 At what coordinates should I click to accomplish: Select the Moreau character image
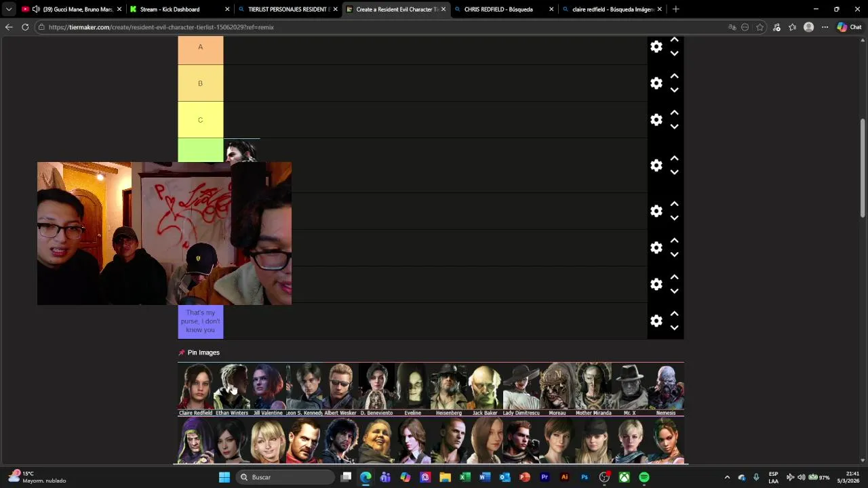[x=557, y=390]
